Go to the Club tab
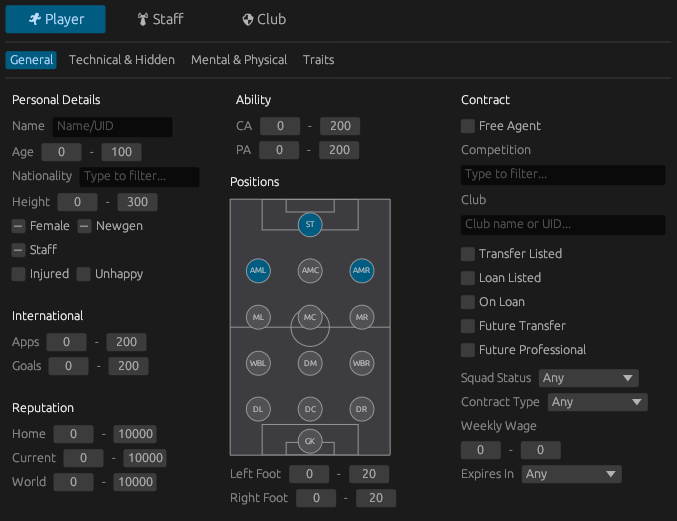This screenshot has width=677, height=521. click(264, 19)
